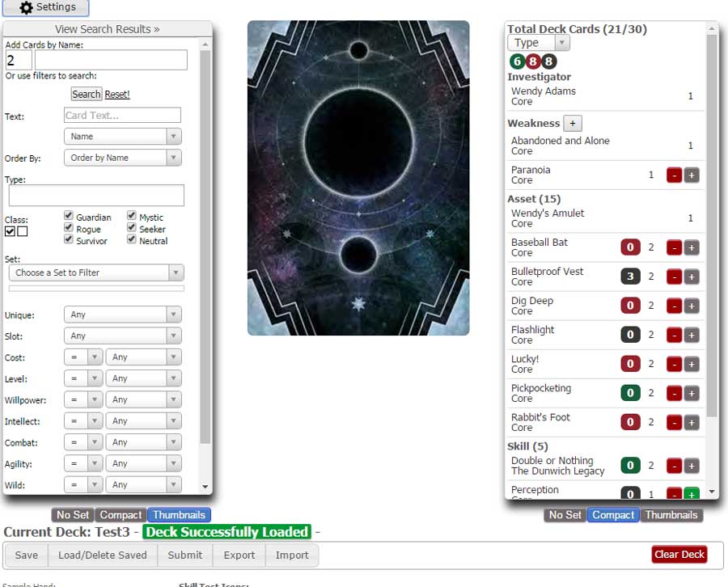
Task: Click the Save deck button
Action: pos(27,555)
